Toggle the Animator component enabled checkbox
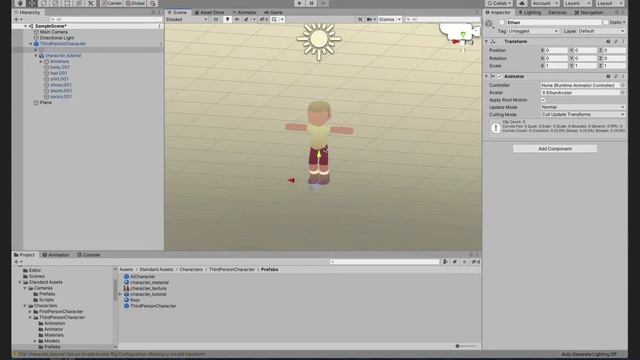 tap(500, 76)
